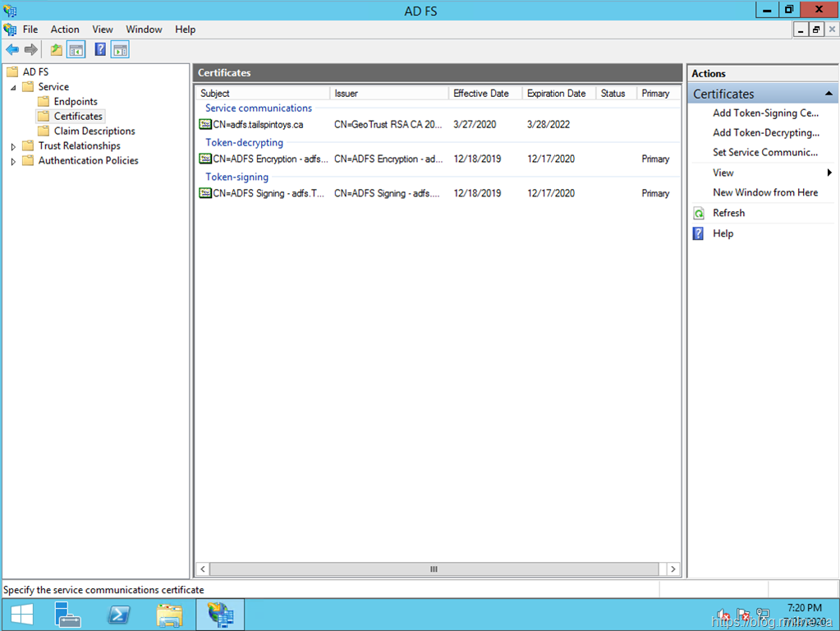Collapse the Service tree node
Screen dimensions: 840x631
pyautogui.click(x=13, y=87)
